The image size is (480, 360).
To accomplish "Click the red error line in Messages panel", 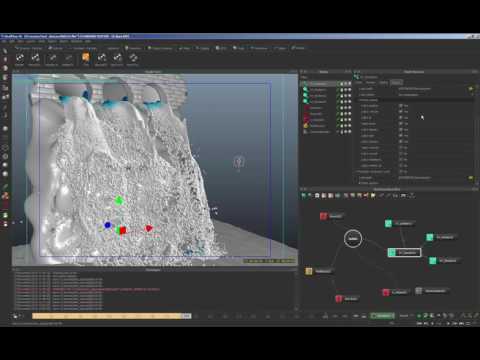I will (88, 289).
